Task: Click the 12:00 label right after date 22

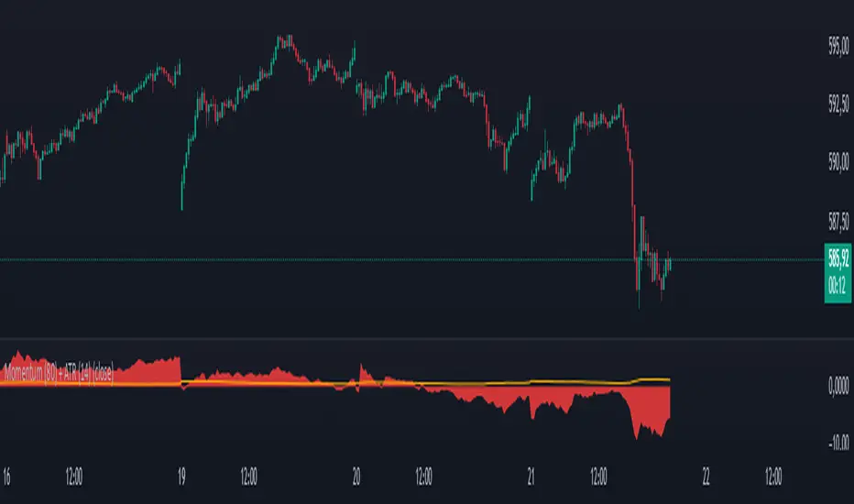Action: (x=773, y=477)
